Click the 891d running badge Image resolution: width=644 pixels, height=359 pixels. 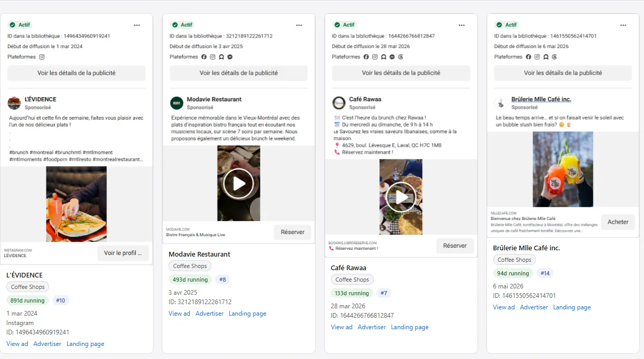click(x=28, y=300)
